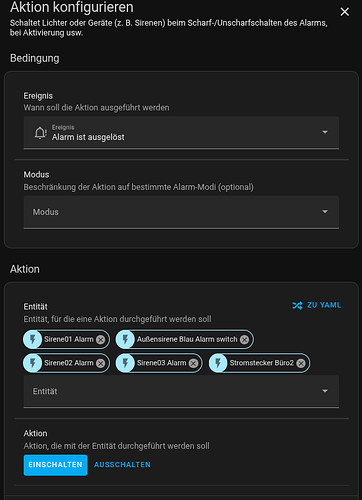Screen dimensions: 362x500
Task: Click the bolt icon on Sirene01 Alarm
Action: click(x=33, y=339)
